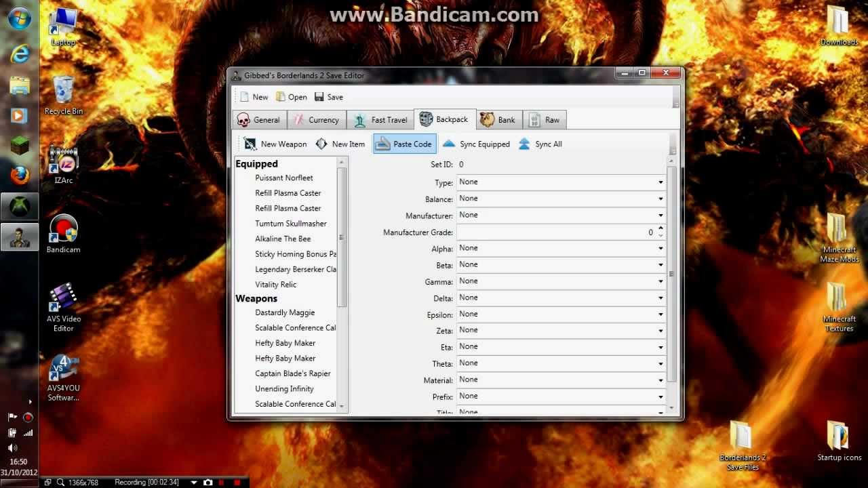Click the volume speaker tray icon
The width and height of the screenshot is (868, 488).
(12, 448)
